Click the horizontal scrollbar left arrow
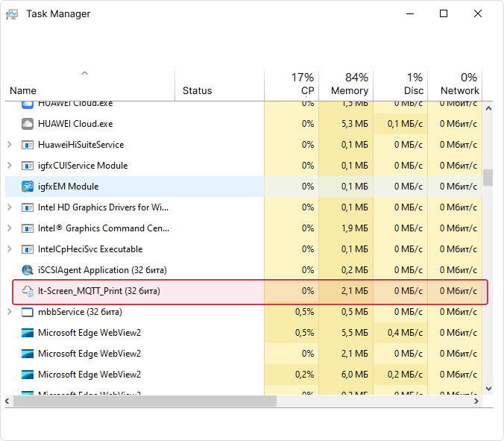The image size is (504, 441). coord(7,401)
